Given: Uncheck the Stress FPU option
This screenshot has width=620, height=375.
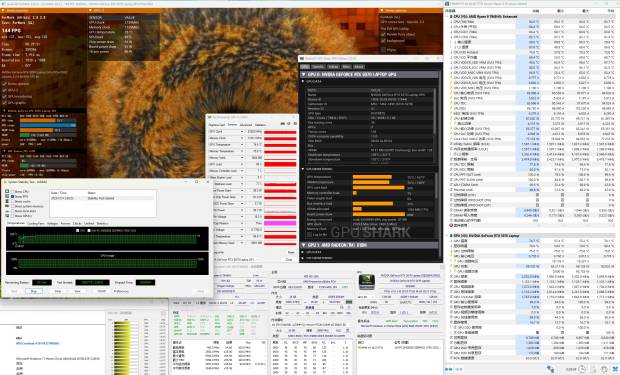Looking at the screenshot, I should 13,196.
